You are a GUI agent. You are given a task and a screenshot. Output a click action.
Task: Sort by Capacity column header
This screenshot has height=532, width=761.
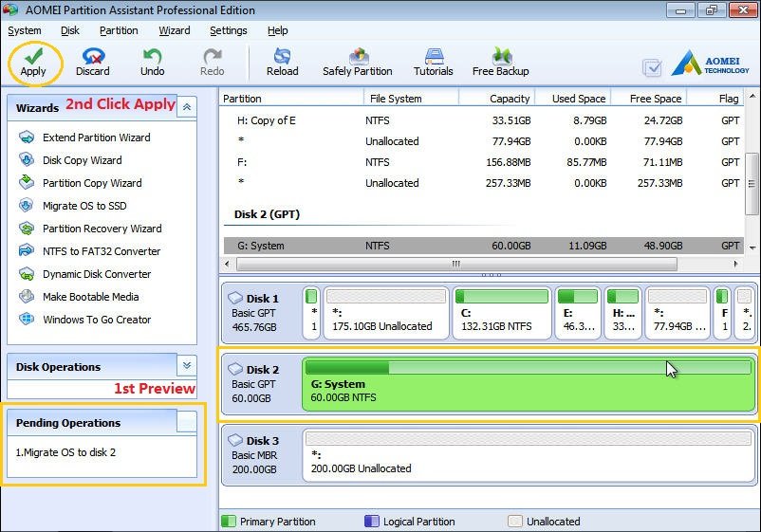pos(497,98)
